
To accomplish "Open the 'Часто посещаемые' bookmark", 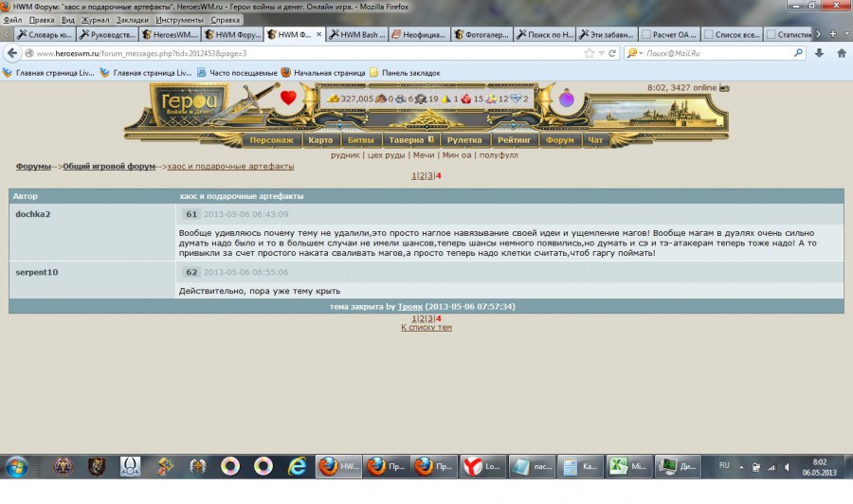I will [237, 73].
